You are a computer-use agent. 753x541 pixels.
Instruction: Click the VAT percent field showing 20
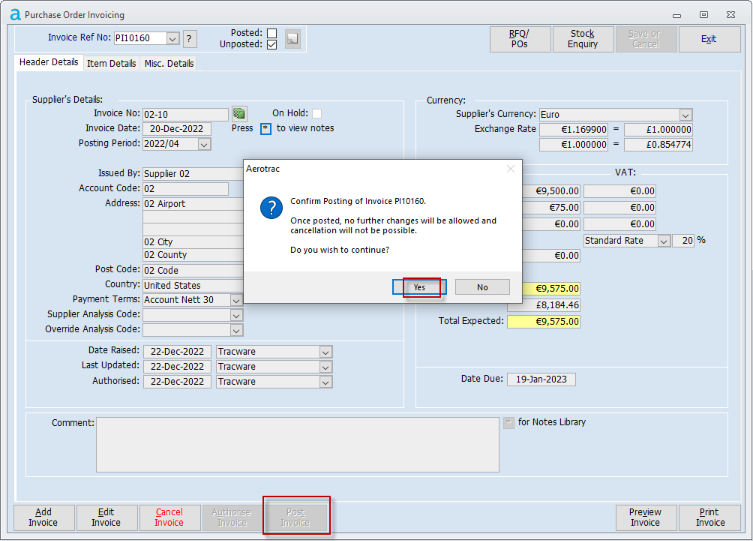(x=683, y=241)
